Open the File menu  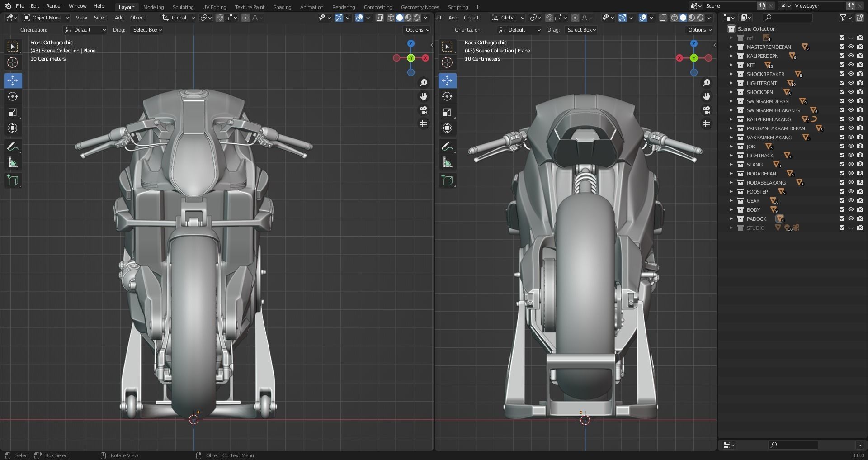coord(20,6)
